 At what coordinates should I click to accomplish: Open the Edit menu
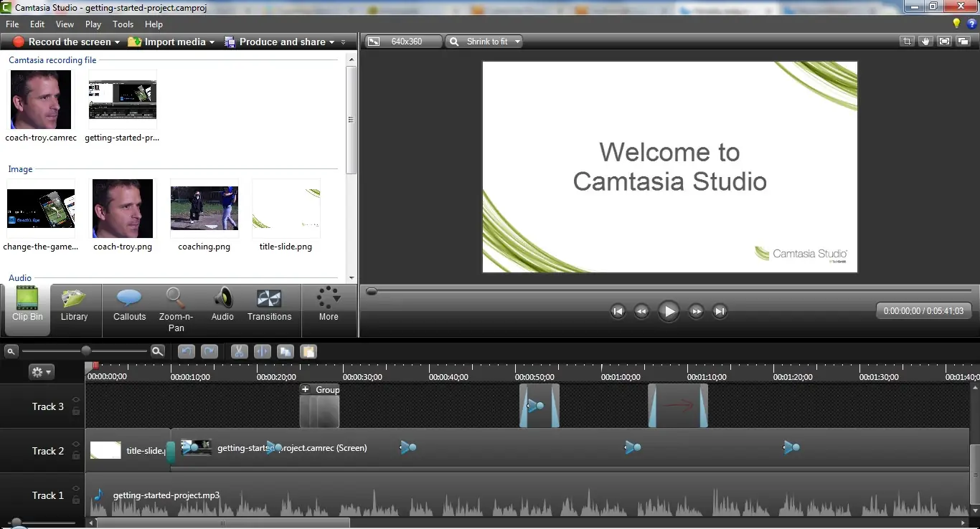[x=37, y=24]
